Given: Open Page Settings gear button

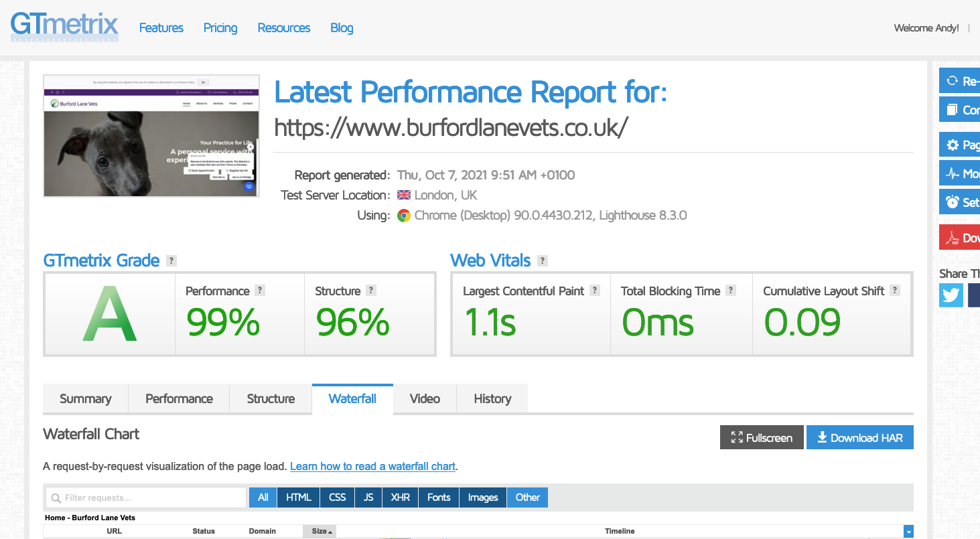Looking at the screenshot, I should 959,145.
